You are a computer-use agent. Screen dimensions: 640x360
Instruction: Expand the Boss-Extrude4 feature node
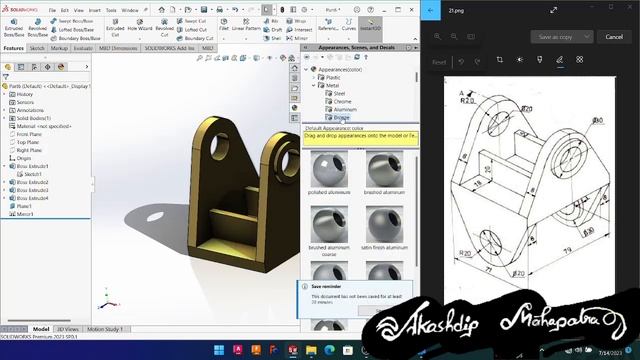click(4, 198)
